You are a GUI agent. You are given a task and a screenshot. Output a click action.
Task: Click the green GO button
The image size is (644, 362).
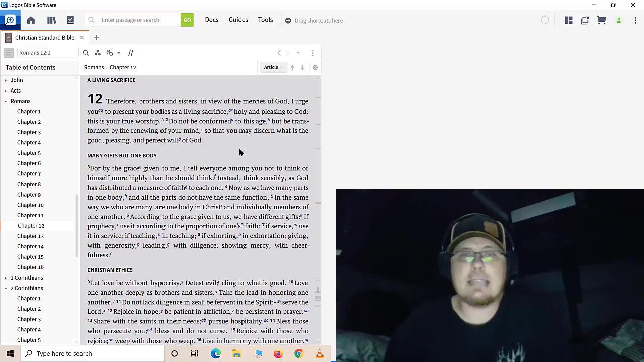coord(187,20)
